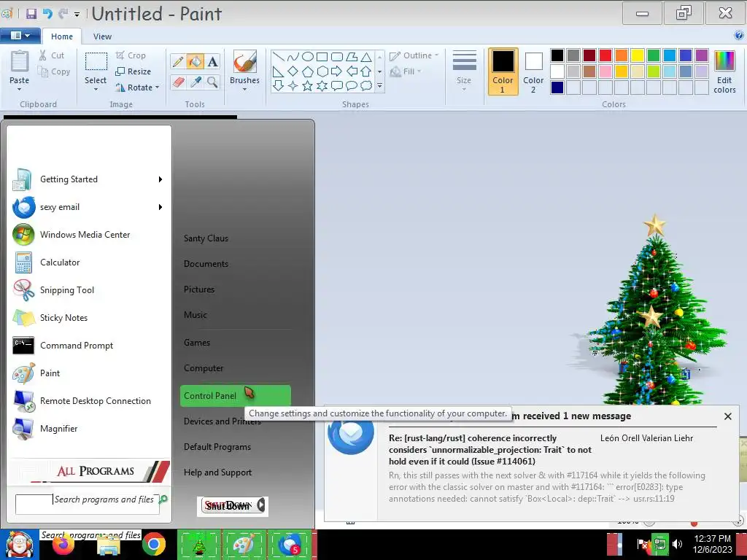
Task: Select the Magnifier tool in the Tools group
Action: point(212,82)
